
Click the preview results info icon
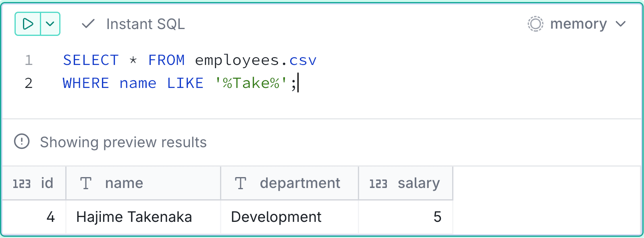point(22,142)
